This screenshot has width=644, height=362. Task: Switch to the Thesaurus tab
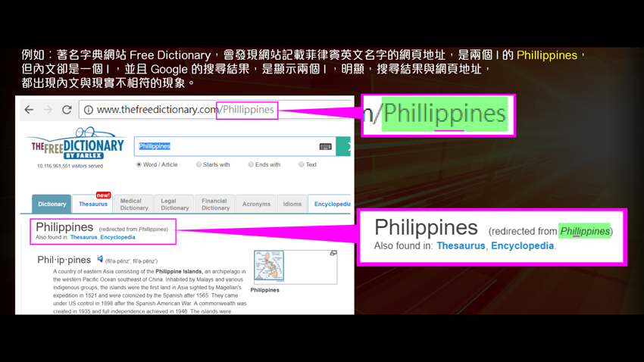pyautogui.click(x=93, y=204)
